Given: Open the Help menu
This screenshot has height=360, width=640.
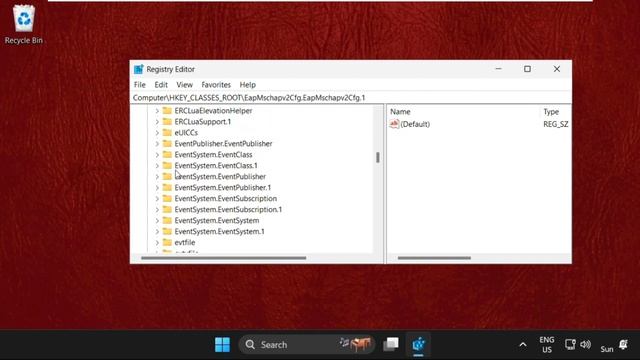Looking at the screenshot, I should coord(247,85).
